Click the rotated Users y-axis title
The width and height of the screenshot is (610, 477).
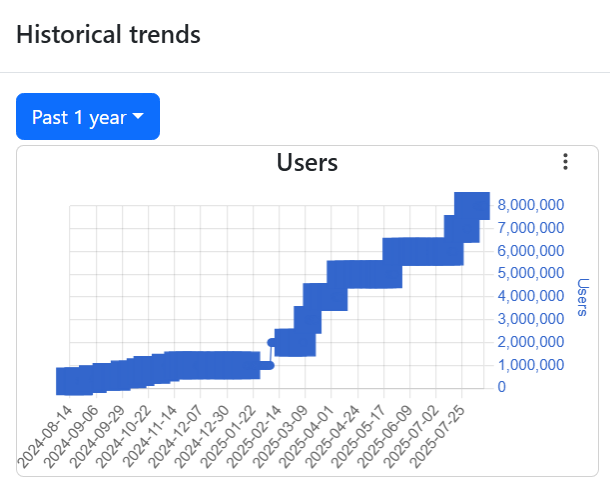tap(584, 297)
